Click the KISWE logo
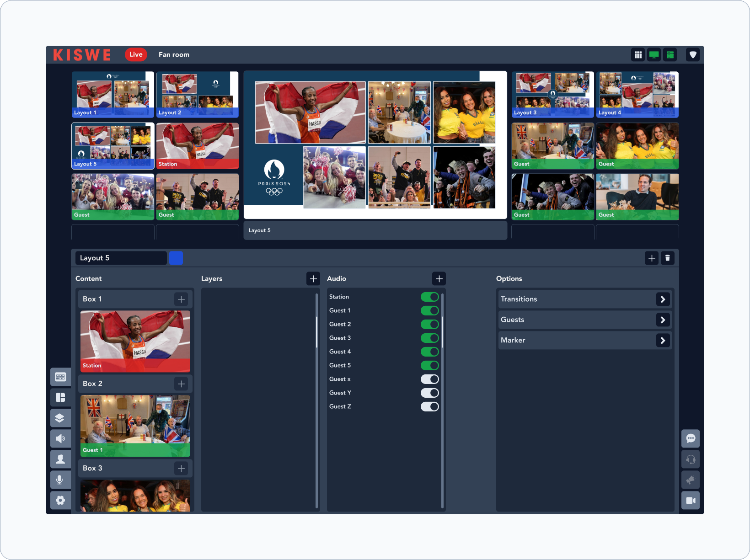The height and width of the screenshot is (560, 750). pos(82,55)
